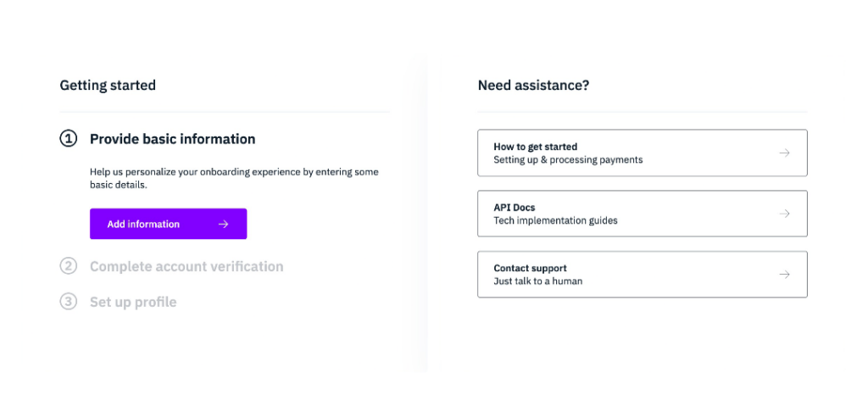Expand the Complete account verification step
868x395 pixels.
[186, 267]
